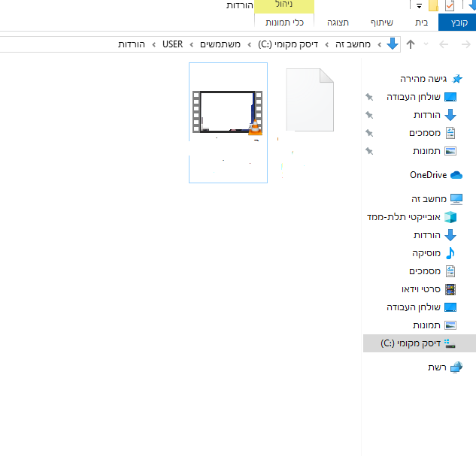
Task: Open pinned מסמכים under quick access
Action: [432, 133]
